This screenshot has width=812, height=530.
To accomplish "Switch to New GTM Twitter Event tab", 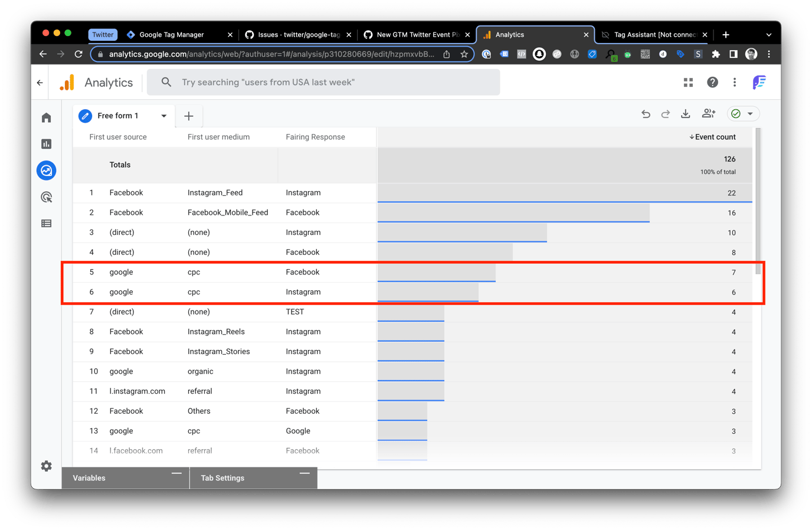I will coord(417,35).
